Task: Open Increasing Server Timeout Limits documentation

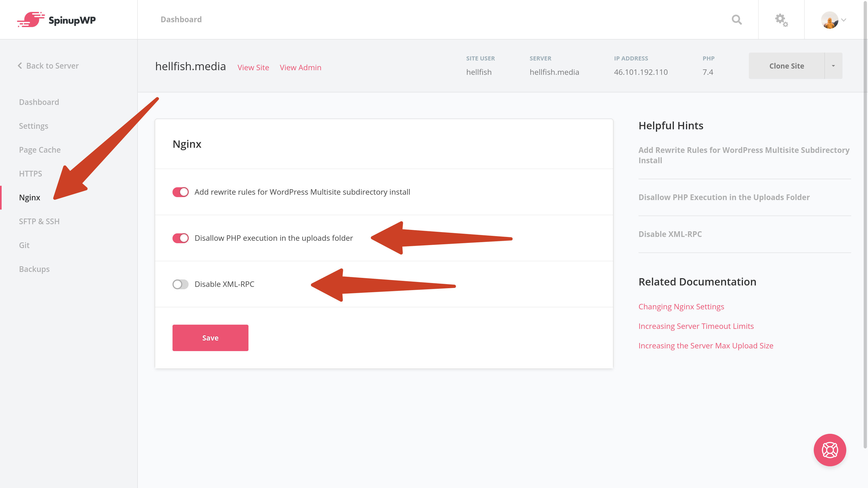Action: [696, 326]
